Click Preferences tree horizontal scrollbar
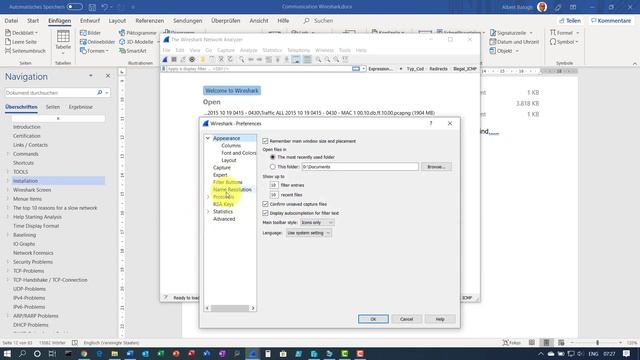640x360 pixels. click(x=230, y=308)
